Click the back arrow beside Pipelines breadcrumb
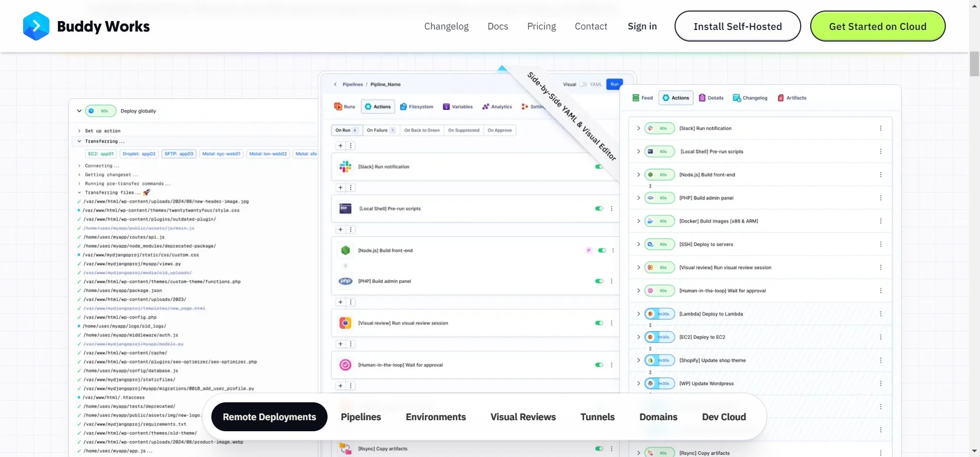This screenshot has width=980, height=457. pos(335,84)
